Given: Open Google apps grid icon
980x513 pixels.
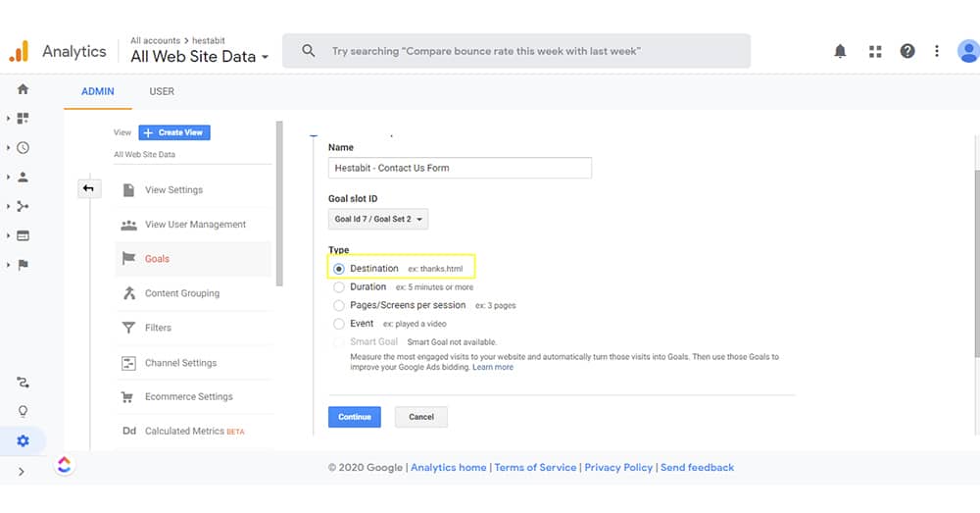Looking at the screenshot, I should (875, 51).
